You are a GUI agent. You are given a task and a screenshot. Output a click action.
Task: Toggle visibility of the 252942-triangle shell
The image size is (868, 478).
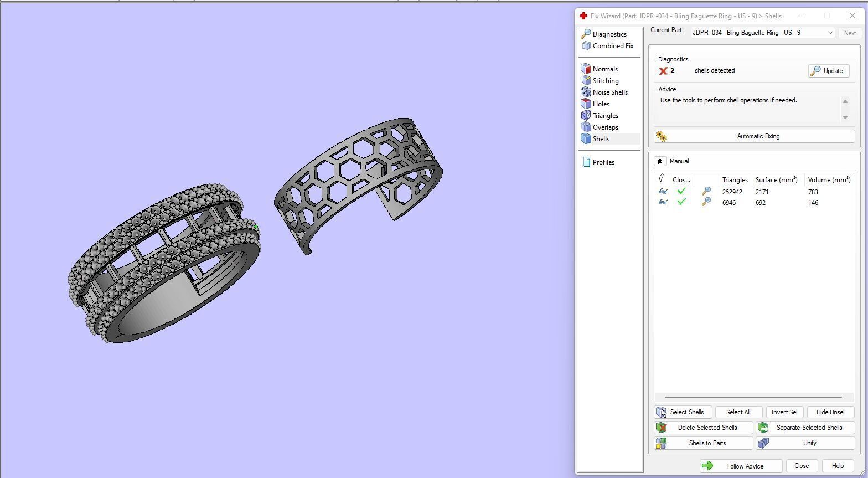click(663, 192)
